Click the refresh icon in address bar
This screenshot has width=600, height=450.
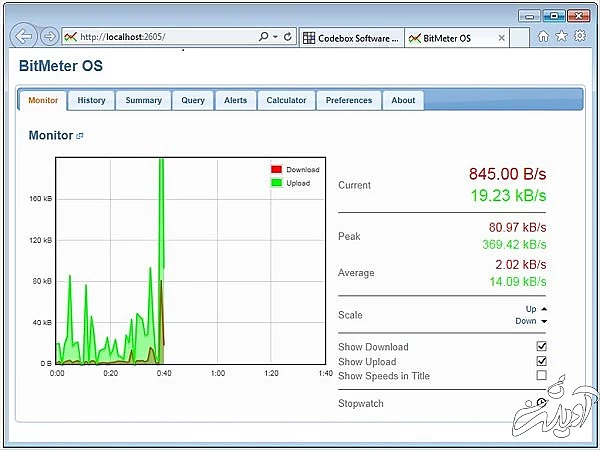pyautogui.click(x=289, y=36)
